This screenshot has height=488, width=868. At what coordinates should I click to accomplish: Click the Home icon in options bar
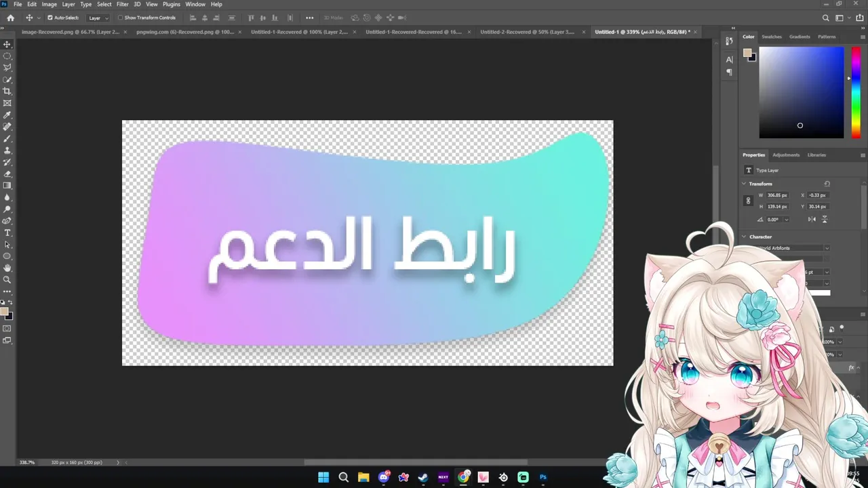coord(10,18)
